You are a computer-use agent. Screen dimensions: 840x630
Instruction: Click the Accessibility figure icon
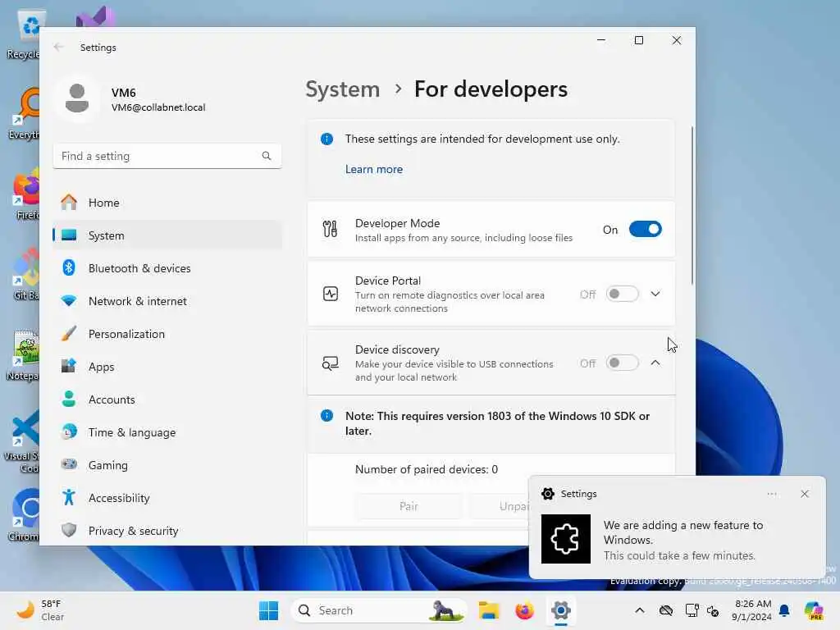(69, 497)
